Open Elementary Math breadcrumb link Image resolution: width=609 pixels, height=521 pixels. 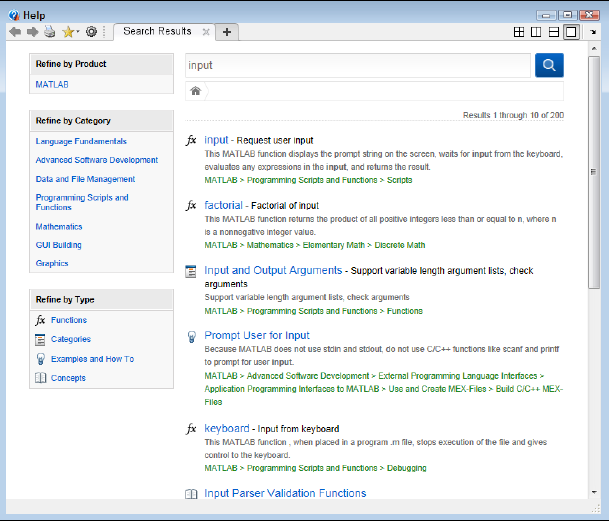pyautogui.click(x=334, y=245)
